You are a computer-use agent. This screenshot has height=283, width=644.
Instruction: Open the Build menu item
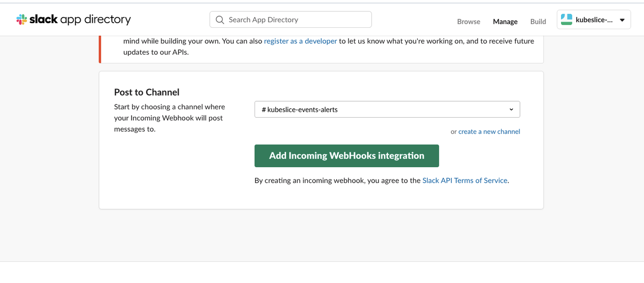pyautogui.click(x=538, y=22)
